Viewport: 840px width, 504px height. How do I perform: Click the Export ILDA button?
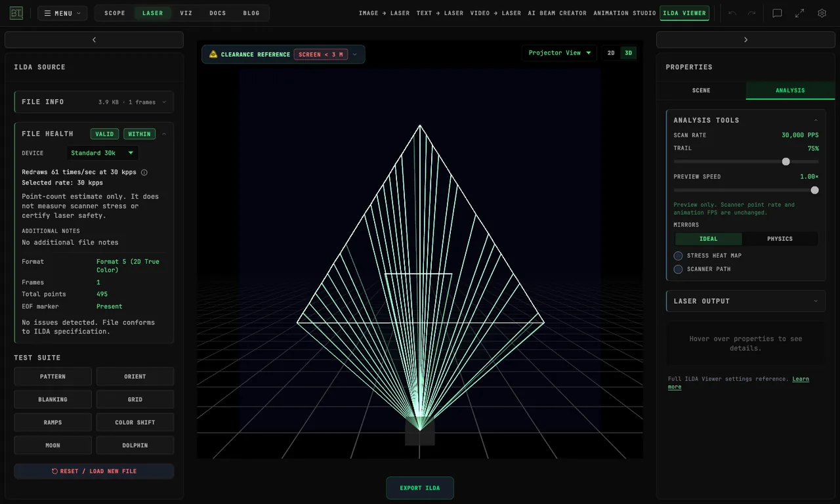(420, 488)
